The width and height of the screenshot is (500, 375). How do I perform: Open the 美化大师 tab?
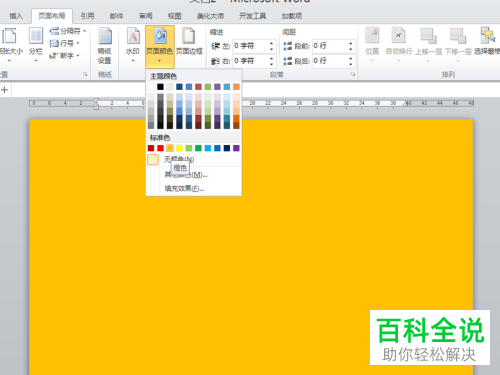pos(210,16)
